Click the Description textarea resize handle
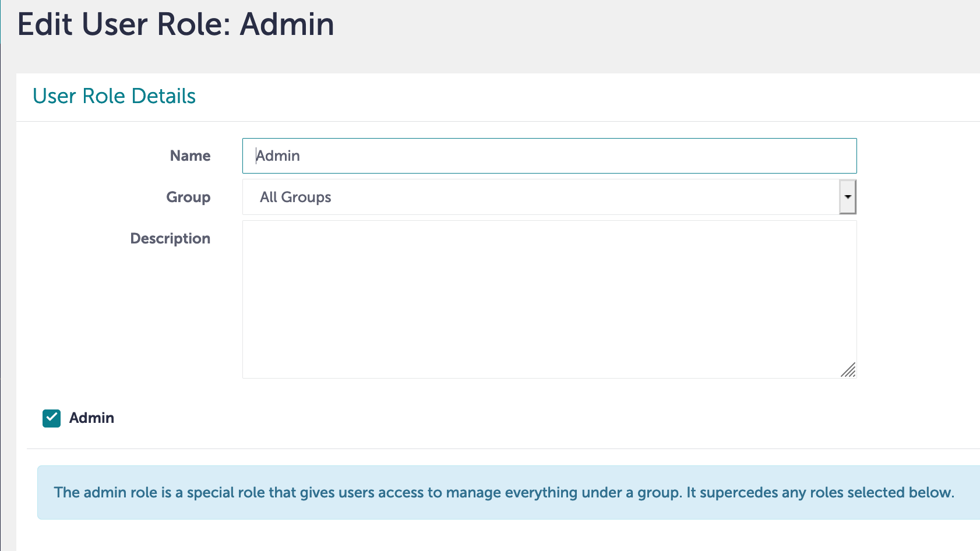Viewport: 980px width, 551px height. (848, 370)
